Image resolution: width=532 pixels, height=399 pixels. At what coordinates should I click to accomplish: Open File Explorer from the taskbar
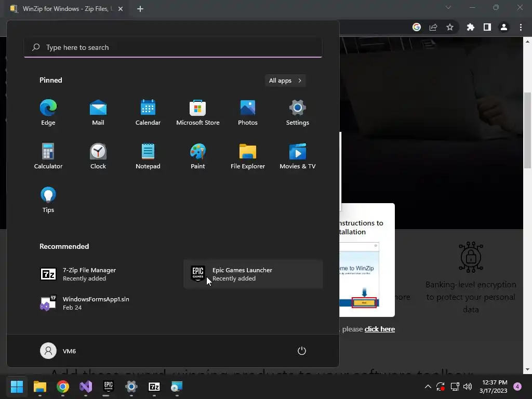(39, 387)
